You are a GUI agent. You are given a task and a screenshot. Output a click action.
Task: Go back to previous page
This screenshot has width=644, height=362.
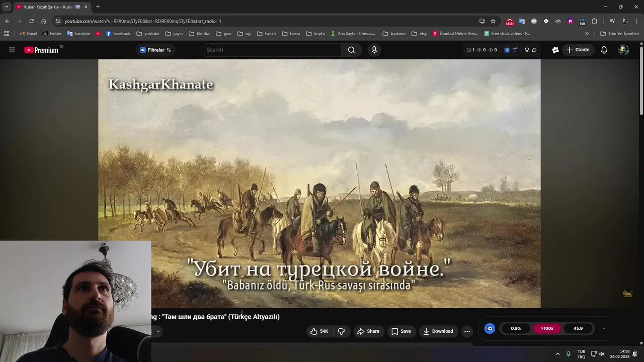tap(7, 21)
